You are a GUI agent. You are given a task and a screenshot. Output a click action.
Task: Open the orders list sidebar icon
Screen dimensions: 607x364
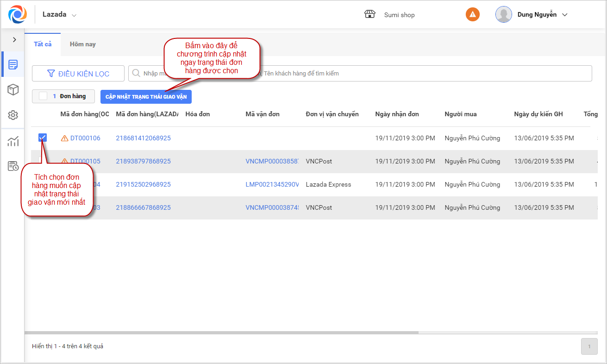(x=13, y=64)
